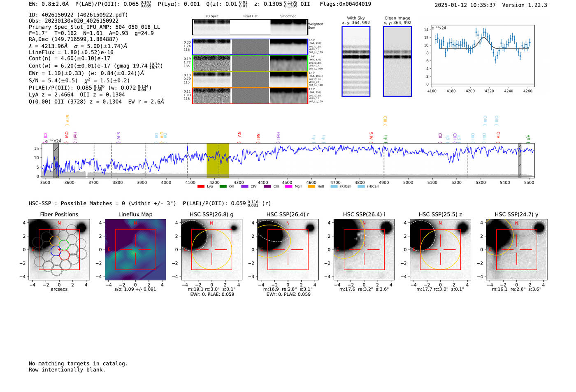Click the orange fiber circle in Fiber Positions
The height and width of the screenshot is (392, 576).
pyautogui.click(x=55, y=240)
